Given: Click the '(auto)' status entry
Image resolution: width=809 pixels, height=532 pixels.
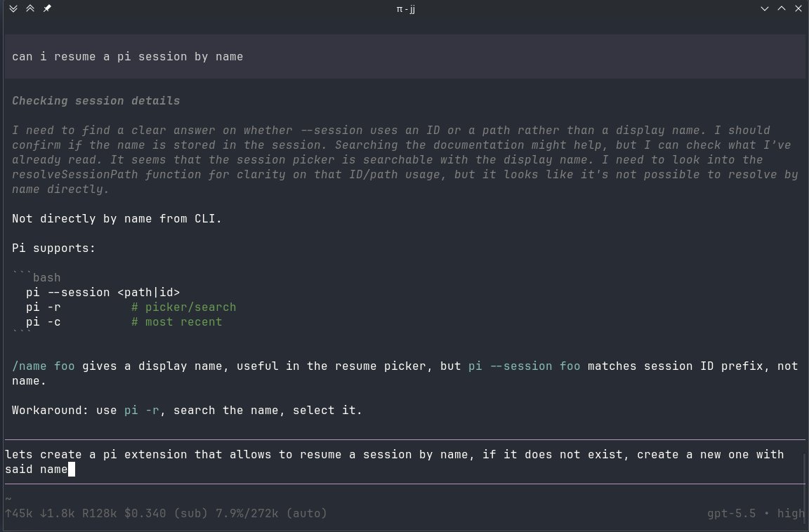Looking at the screenshot, I should click(x=306, y=514).
